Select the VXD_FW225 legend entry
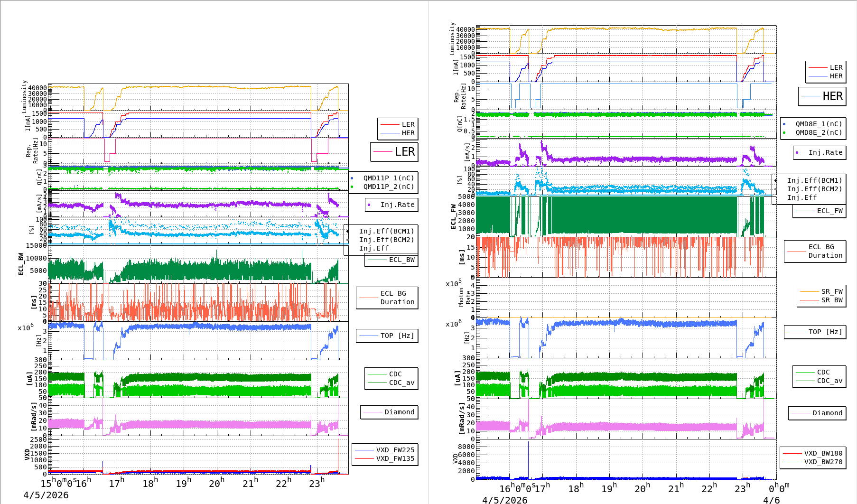The height and width of the screenshot is (504, 857). 395,450
